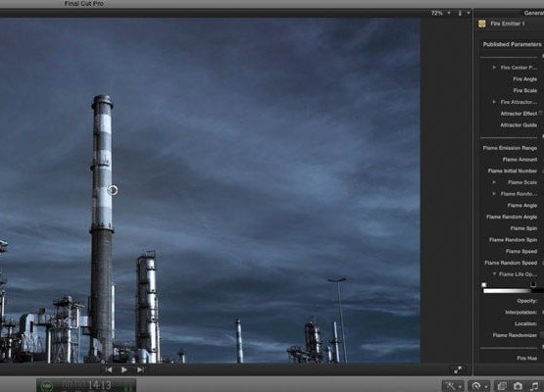Click the fire center onscreen control
544x392 pixels.
[112, 190]
